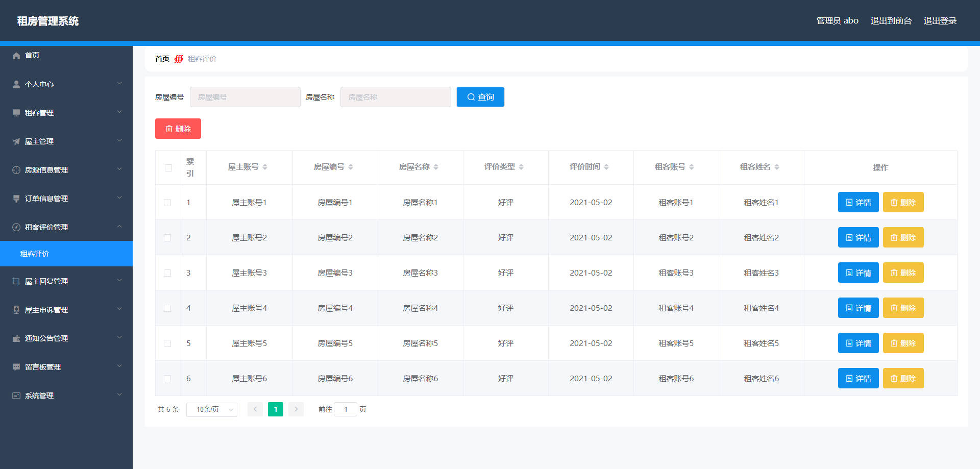Image resolution: width=980 pixels, height=469 pixels.
Task: Click the home icon beside 首页 in sidebar
Action: (x=16, y=55)
